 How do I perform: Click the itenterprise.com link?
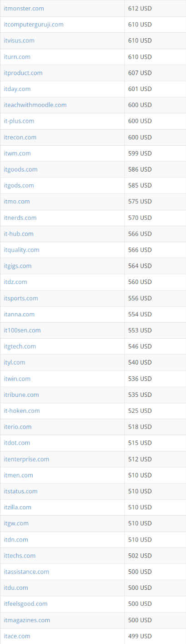point(26,459)
